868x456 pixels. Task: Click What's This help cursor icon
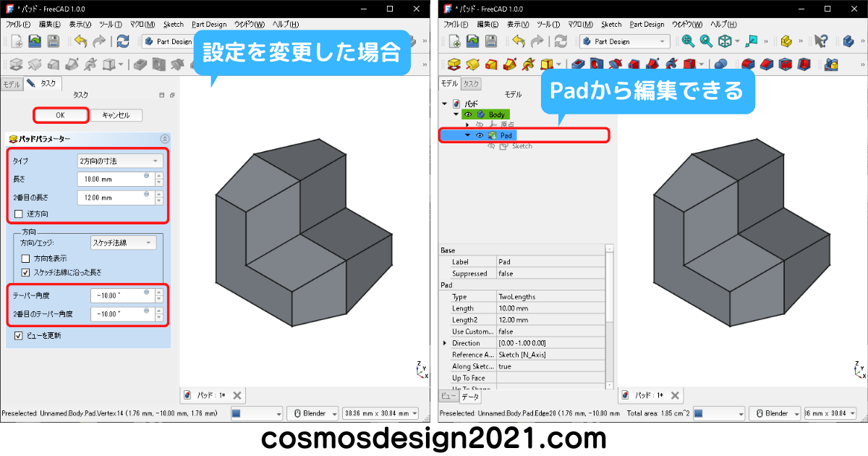tap(820, 42)
